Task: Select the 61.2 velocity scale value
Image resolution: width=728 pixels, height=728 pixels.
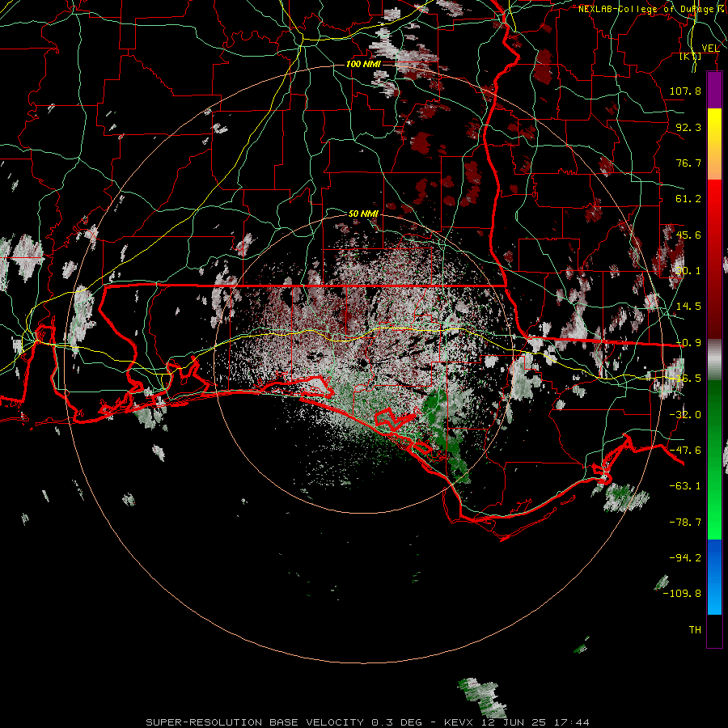Action: click(x=688, y=199)
